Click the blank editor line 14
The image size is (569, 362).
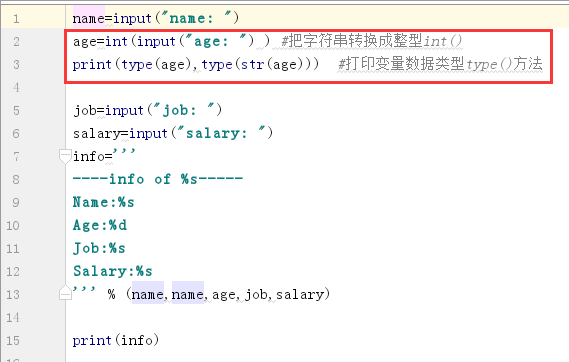pyautogui.click(x=317, y=317)
